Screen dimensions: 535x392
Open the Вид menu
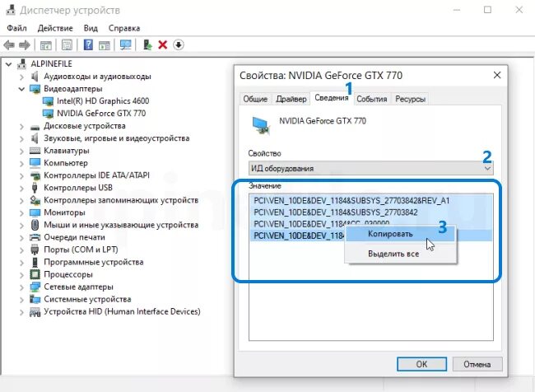(x=91, y=28)
